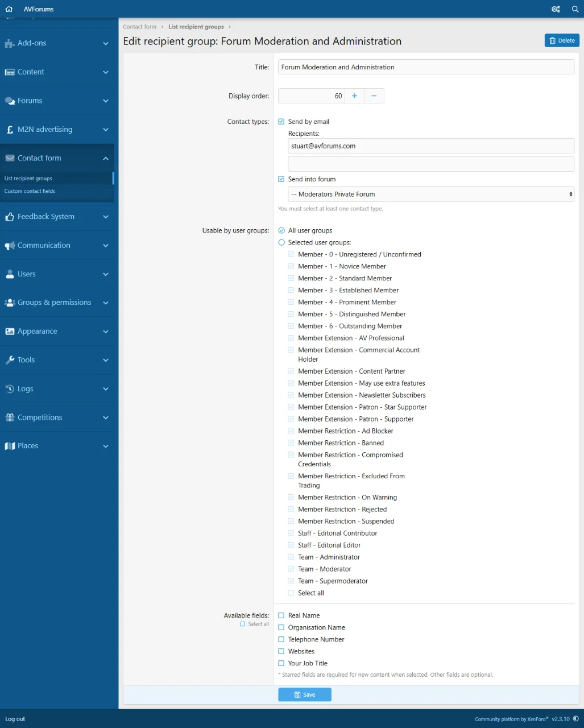Click the settings gears icon in header
Viewport: 584px width, 728px height.
point(556,9)
